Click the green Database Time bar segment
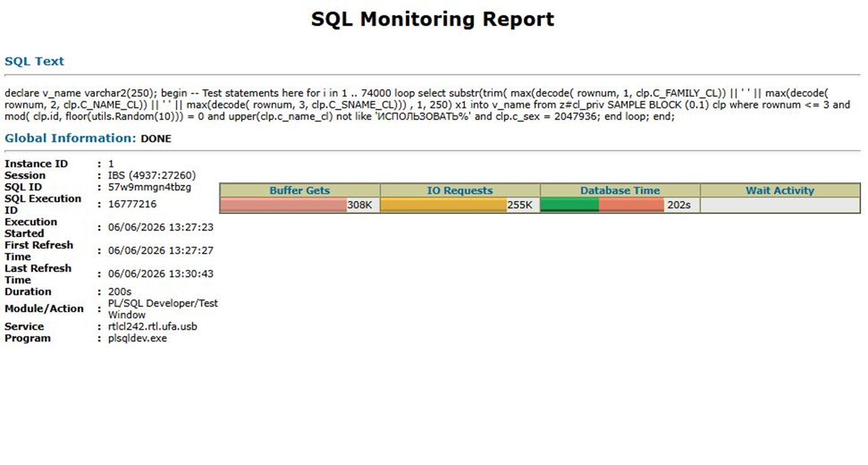Image resolution: width=868 pixels, height=465 pixels. coord(570,205)
